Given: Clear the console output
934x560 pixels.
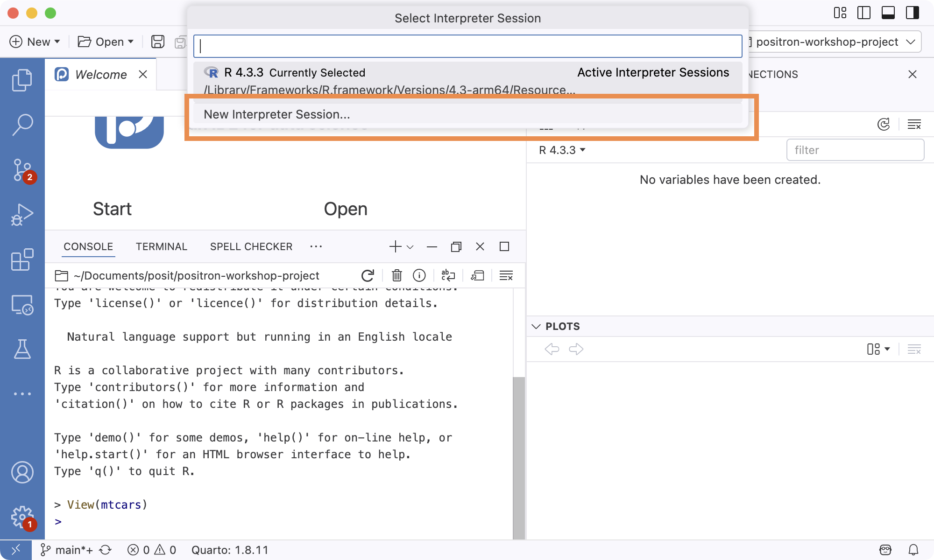Looking at the screenshot, I should [x=506, y=276].
